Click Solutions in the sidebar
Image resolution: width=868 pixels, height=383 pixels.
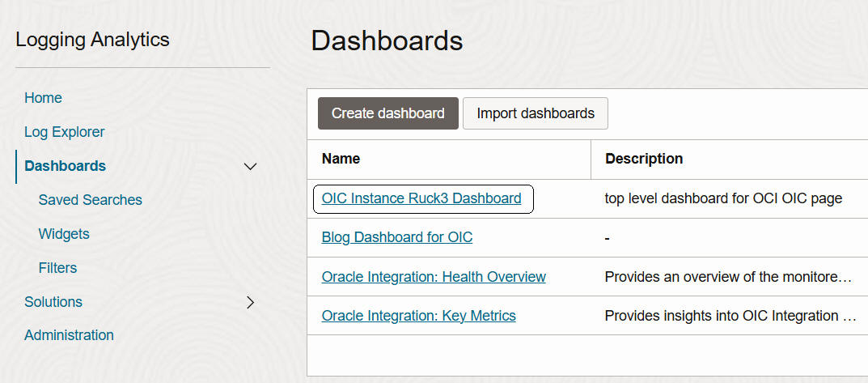53,302
